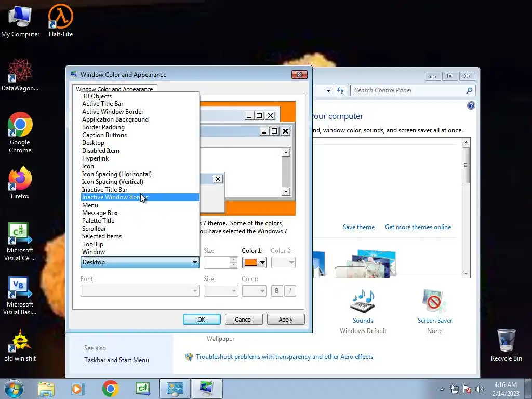
Task: Open the font Color dropdown
Action: click(x=254, y=291)
